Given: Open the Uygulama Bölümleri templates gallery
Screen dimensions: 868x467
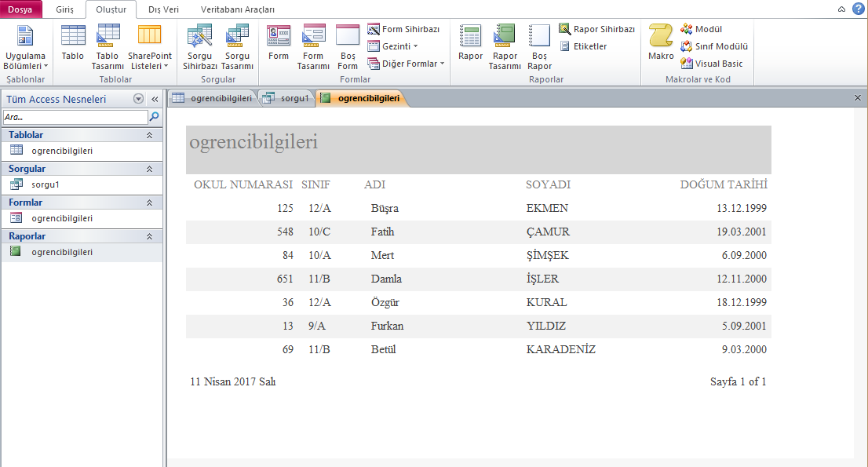Looking at the screenshot, I should pyautogui.click(x=25, y=48).
